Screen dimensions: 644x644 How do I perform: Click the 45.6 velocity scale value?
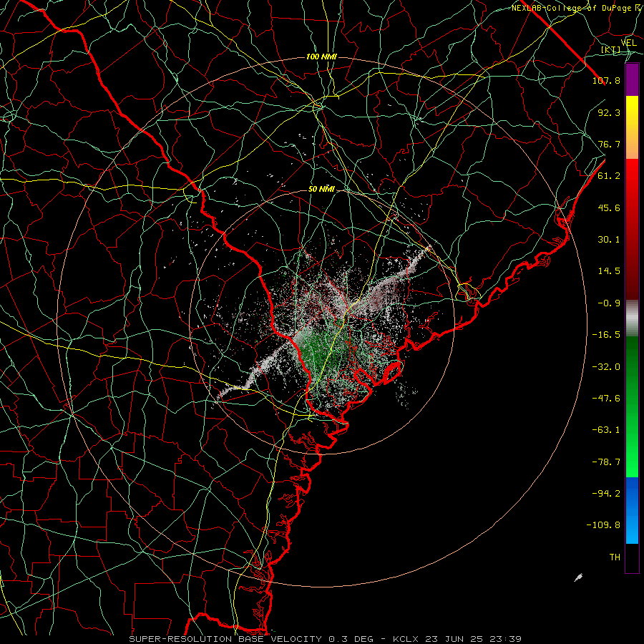click(x=609, y=208)
